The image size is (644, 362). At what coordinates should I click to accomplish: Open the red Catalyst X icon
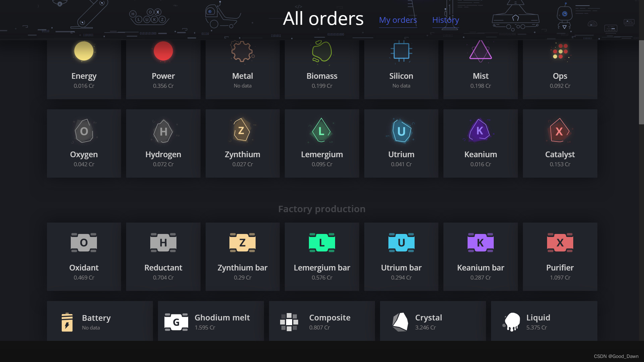click(x=560, y=130)
